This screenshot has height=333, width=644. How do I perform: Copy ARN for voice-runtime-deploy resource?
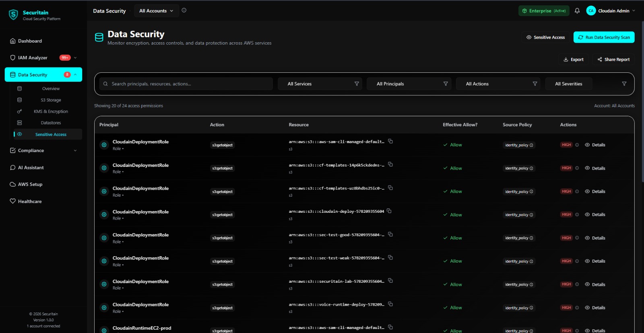coord(390,304)
